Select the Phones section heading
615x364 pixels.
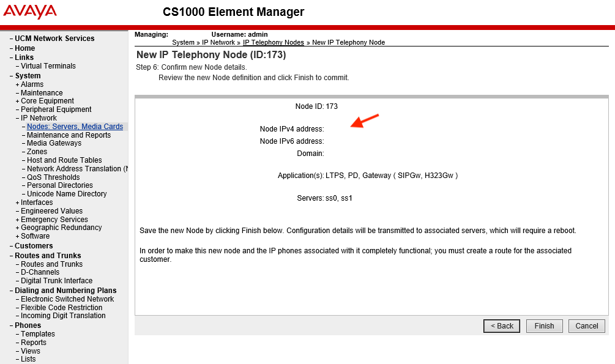(28, 325)
